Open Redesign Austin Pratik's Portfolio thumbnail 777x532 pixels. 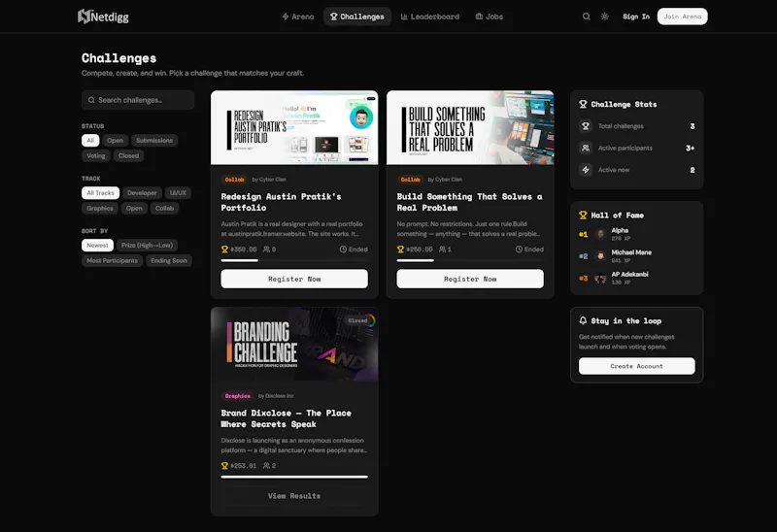[x=294, y=128]
